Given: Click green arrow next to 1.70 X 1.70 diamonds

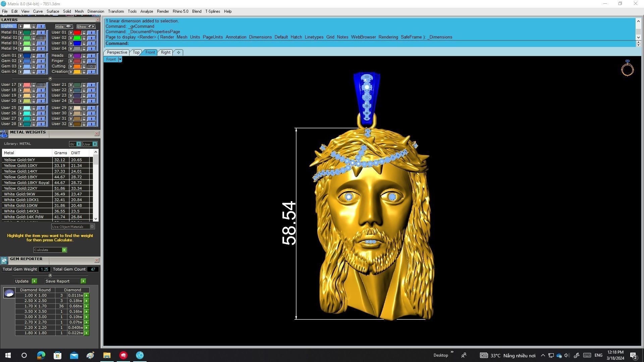Looking at the screenshot, I should pos(87,306).
